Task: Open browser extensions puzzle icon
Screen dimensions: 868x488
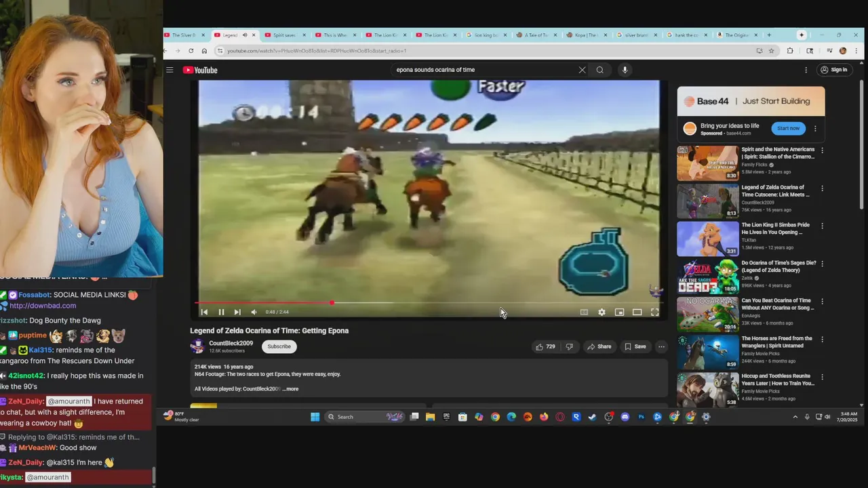Action: (x=790, y=51)
